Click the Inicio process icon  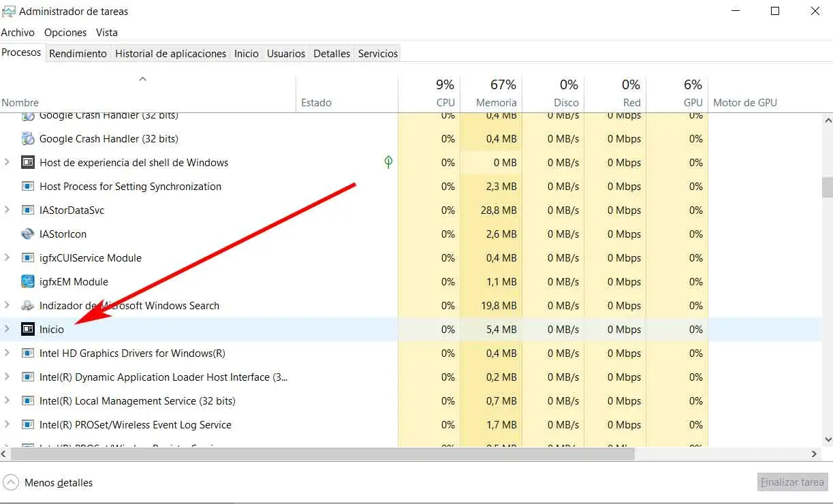click(x=28, y=330)
